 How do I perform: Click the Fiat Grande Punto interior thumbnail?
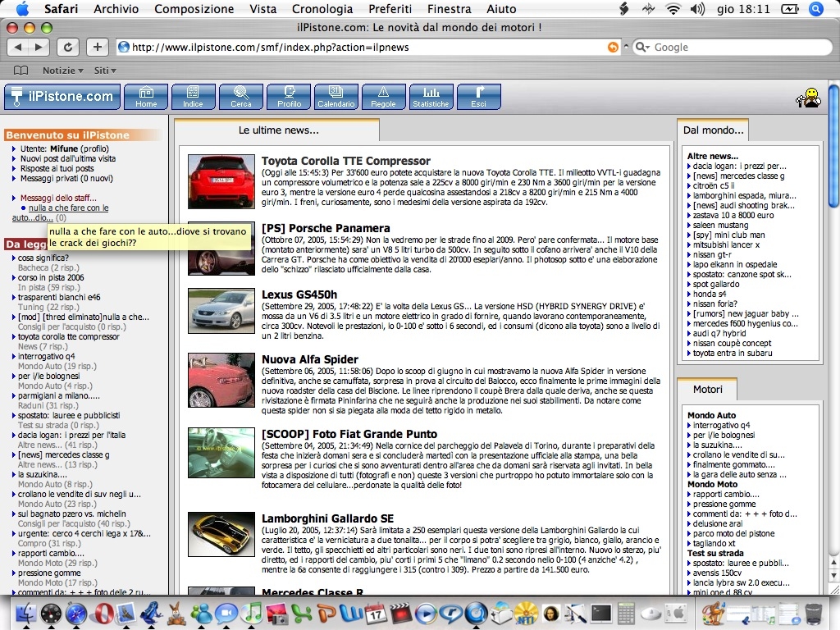pos(221,453)
